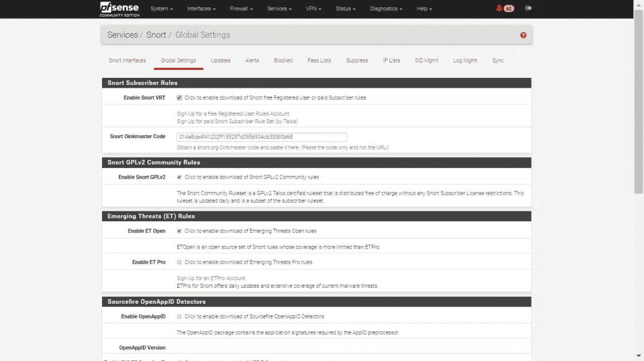The image size is (644, 361).
Task: Open the Help dropdown menu
Action: point(424,9)
